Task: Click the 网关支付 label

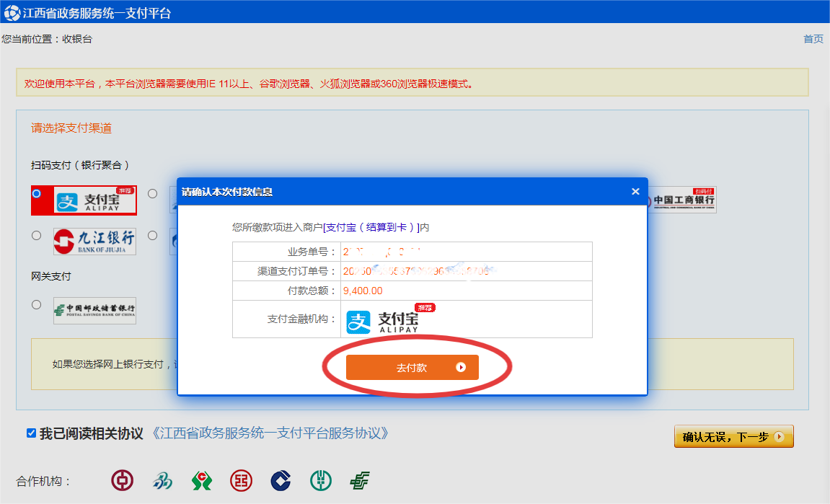Action: [50, 276]
